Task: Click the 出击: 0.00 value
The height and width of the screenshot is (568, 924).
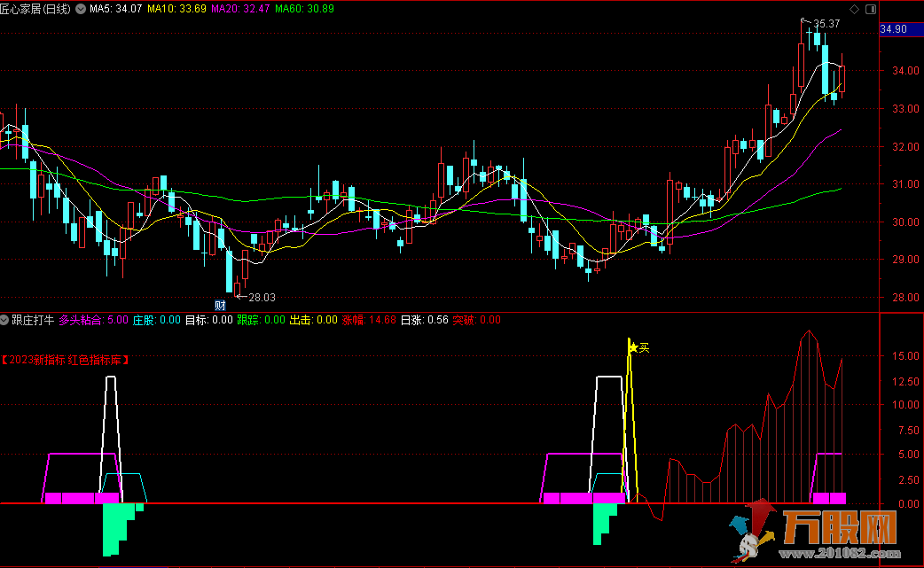Action: tap(314, 320)
